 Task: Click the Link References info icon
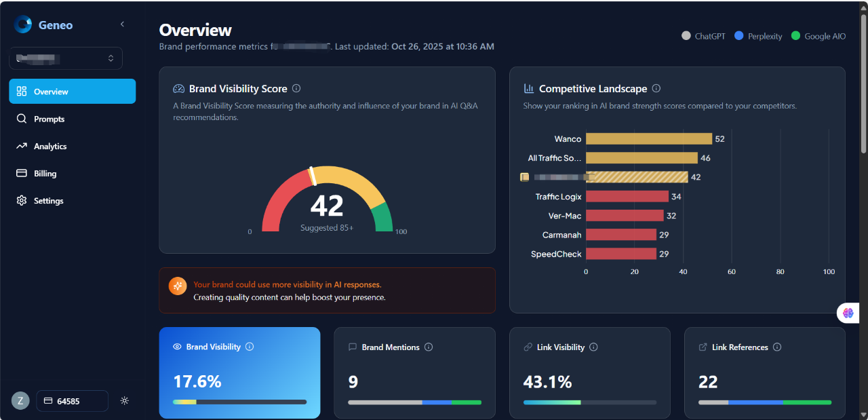pos(777,347)
